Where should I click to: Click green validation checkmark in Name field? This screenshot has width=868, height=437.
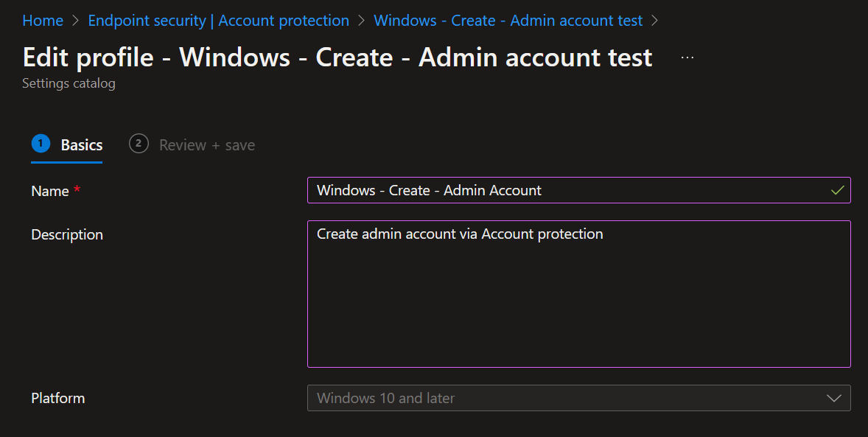click(837, 190)
